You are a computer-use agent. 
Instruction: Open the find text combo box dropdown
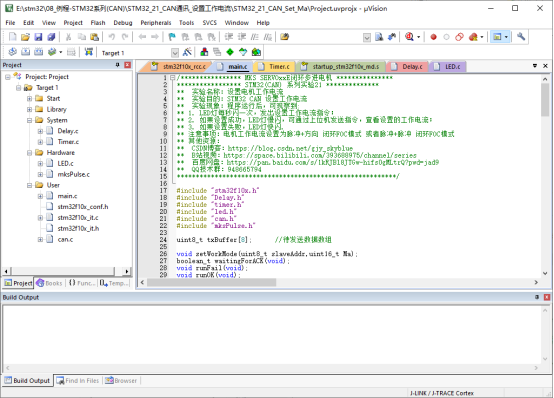pos(367,37)
